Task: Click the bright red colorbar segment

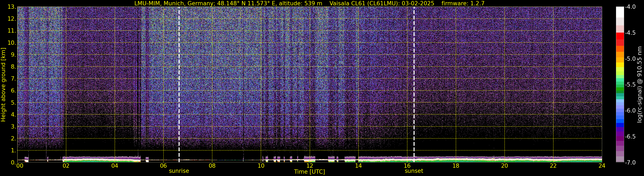Action: pos(620,36)
